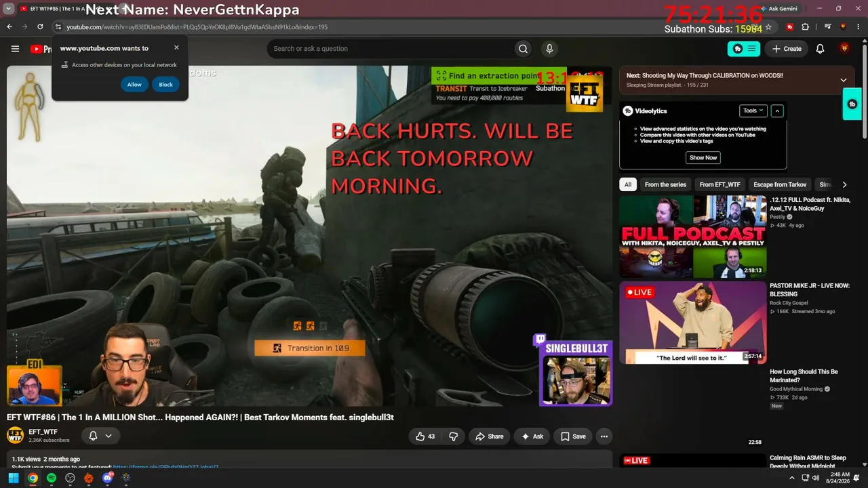Close the local network permission popup

(x=176, y=47)
